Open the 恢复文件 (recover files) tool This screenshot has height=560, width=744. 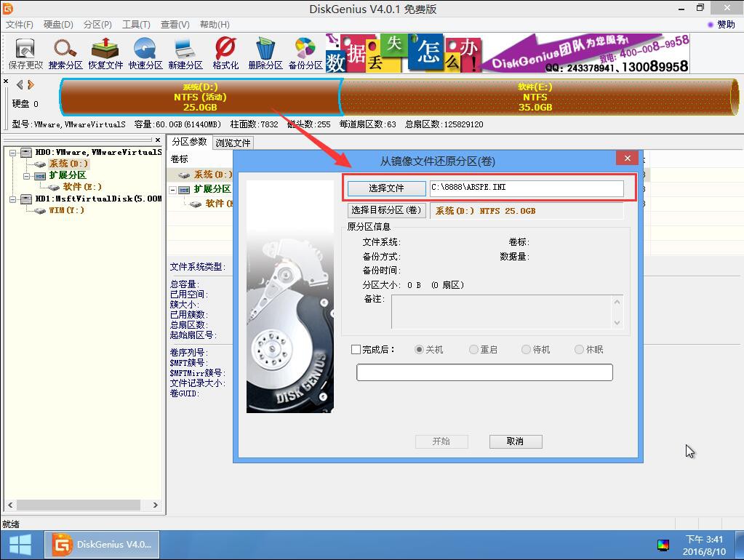click(104, 52)
